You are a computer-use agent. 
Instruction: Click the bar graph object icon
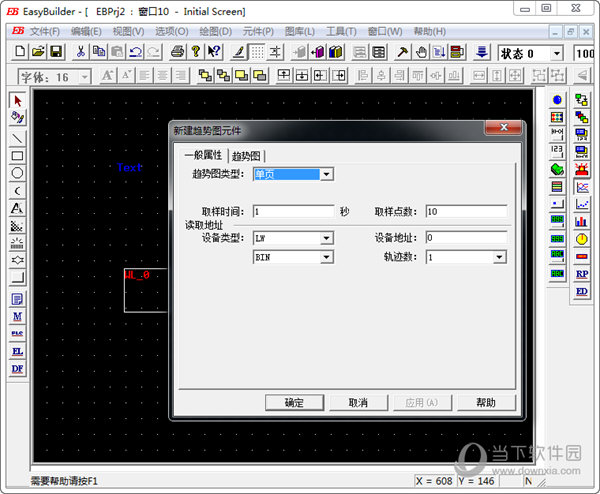pos(582,222)
